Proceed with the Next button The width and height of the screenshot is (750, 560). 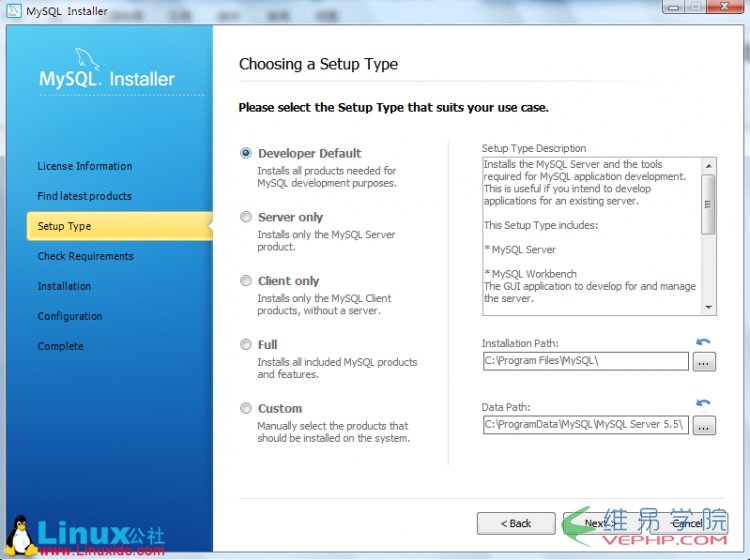600,524
